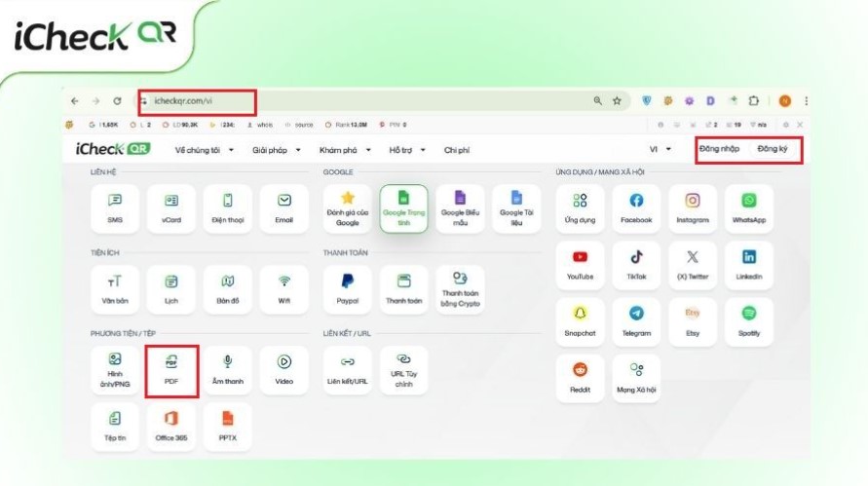Open the Tệp tin file card
The width and height of the screenshot is (868, 486).
click(115, 427)
